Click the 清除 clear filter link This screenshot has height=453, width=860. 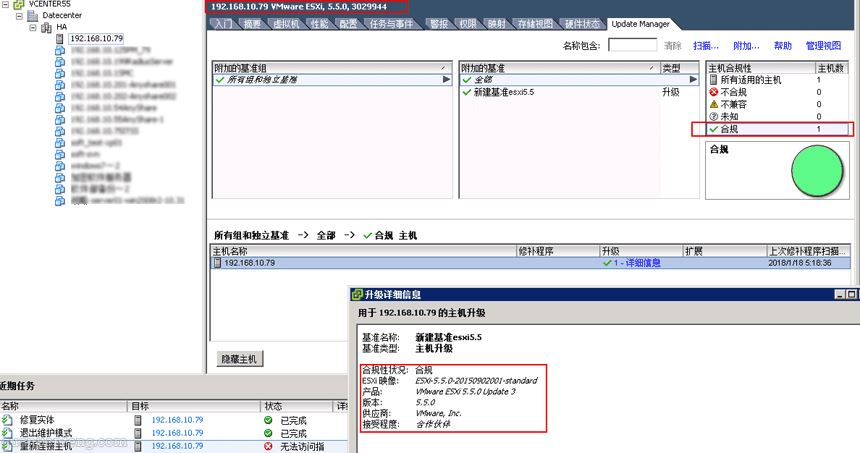672,46
